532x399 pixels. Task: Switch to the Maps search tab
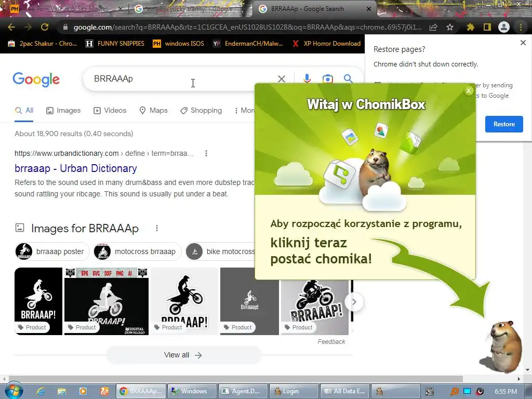point(153,110)
